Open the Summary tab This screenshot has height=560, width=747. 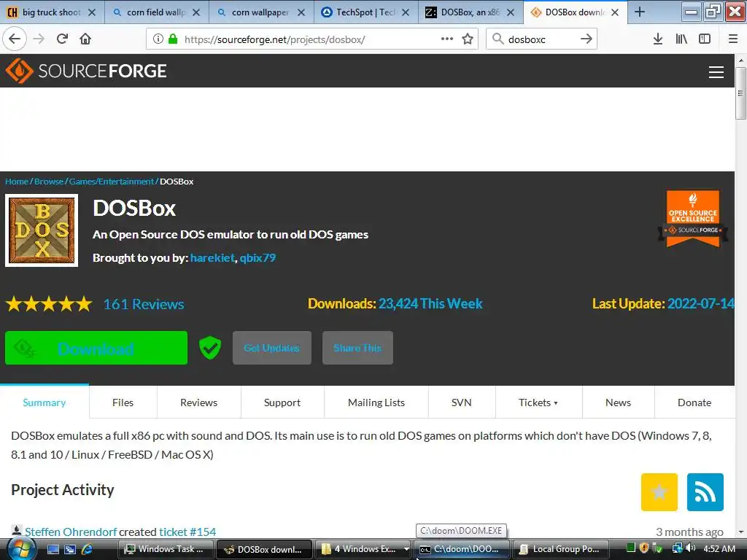pos(44,402)
